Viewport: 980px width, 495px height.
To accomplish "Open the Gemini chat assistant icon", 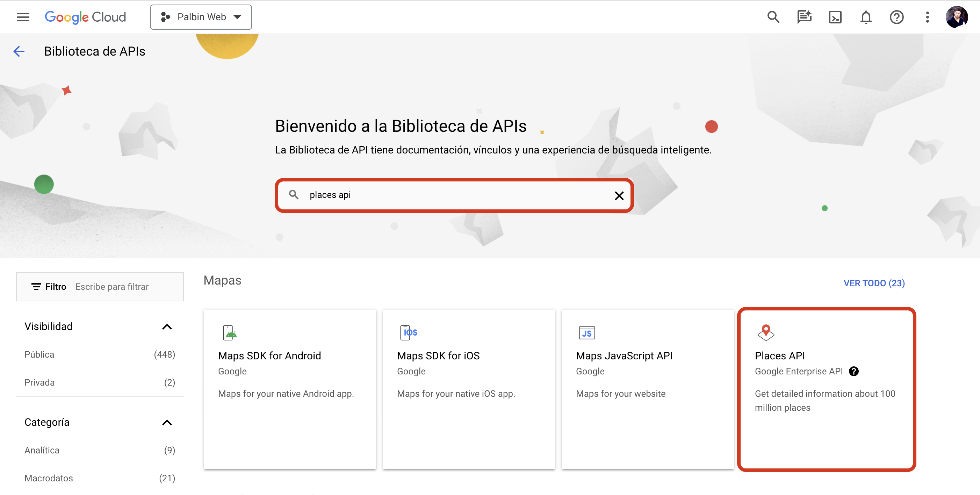I will pos(804,17).
